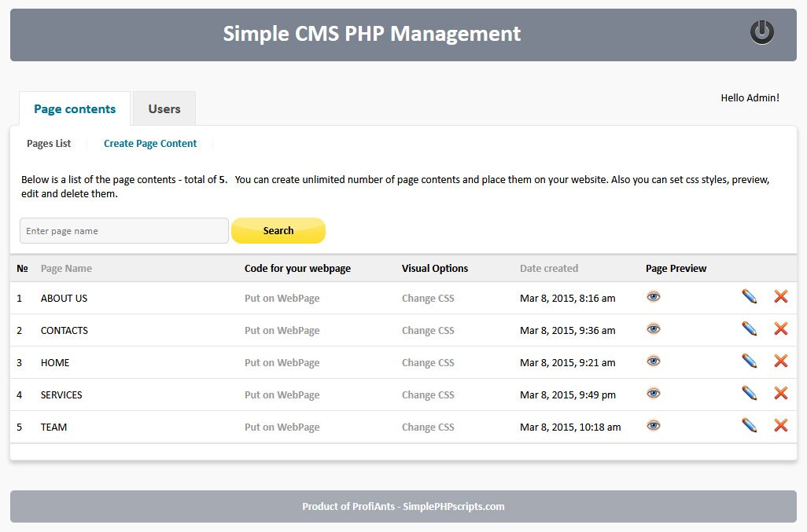Image resolution: width=807 pixels, height=532 pixels.
Task: Select the SERVICES page name
Action: [x=61, y=394]
